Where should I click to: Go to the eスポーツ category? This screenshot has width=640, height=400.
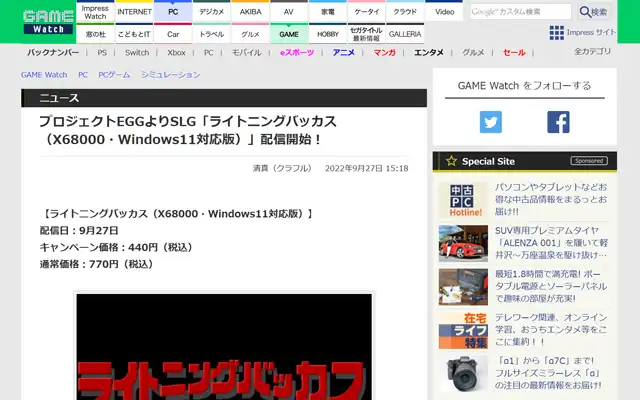point(297,52)
